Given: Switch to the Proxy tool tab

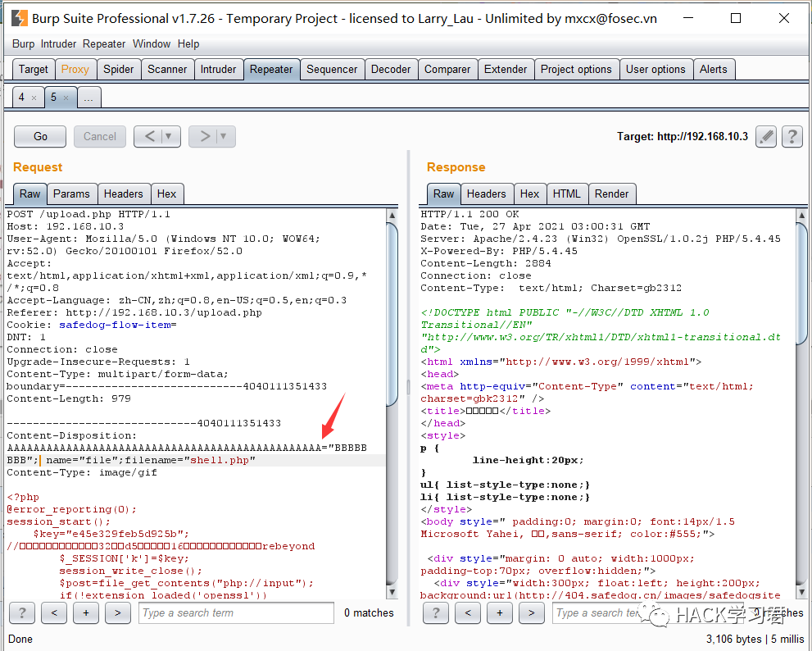Looking at the screenshot, I should click(x=75, y=70).
